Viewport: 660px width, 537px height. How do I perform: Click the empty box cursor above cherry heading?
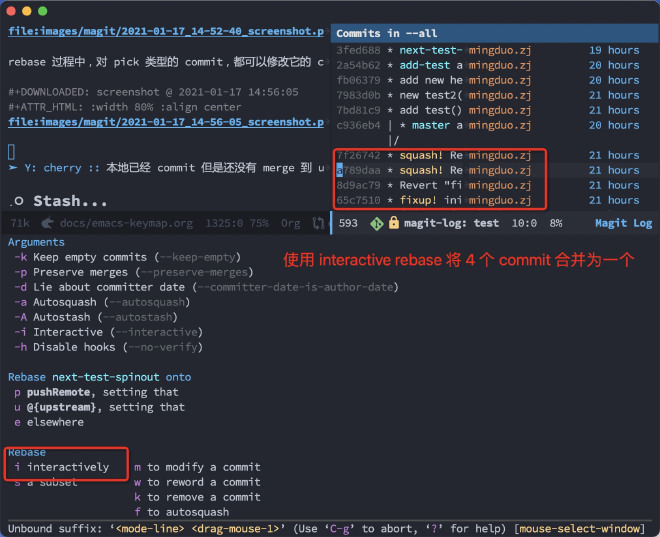(x=12, y=152)
